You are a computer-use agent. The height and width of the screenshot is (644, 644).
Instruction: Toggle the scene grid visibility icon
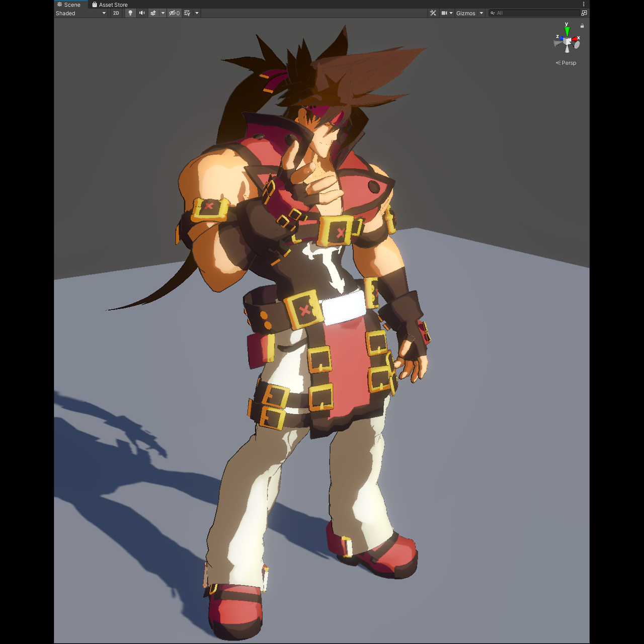tap(187, 13)
